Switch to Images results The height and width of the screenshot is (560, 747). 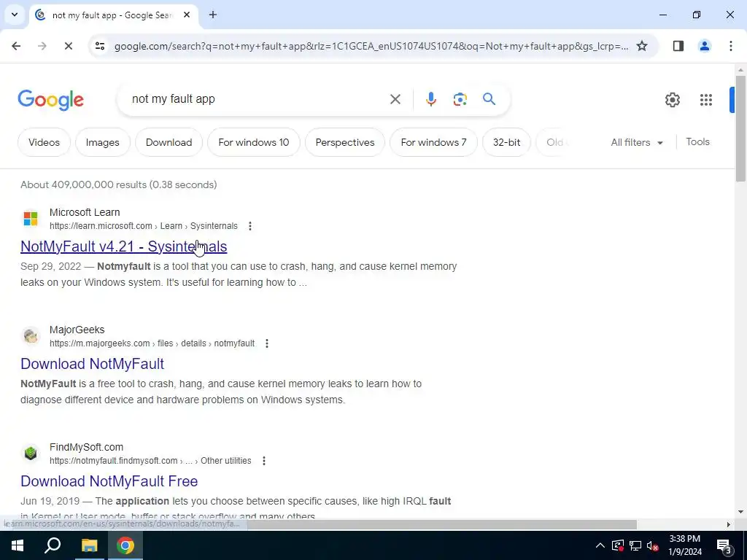click(102, 142)
